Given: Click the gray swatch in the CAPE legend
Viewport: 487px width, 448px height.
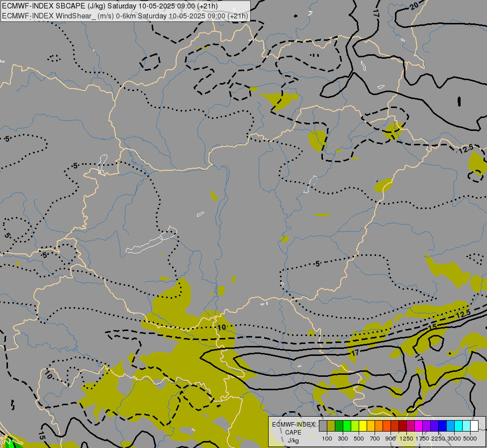Looking at the screenshot, I should point(323,426).
